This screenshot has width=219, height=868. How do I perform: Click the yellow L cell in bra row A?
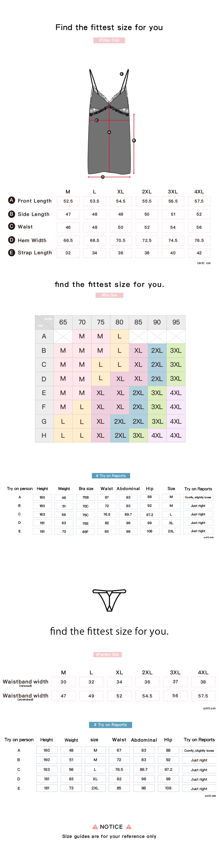click(120, 336)
